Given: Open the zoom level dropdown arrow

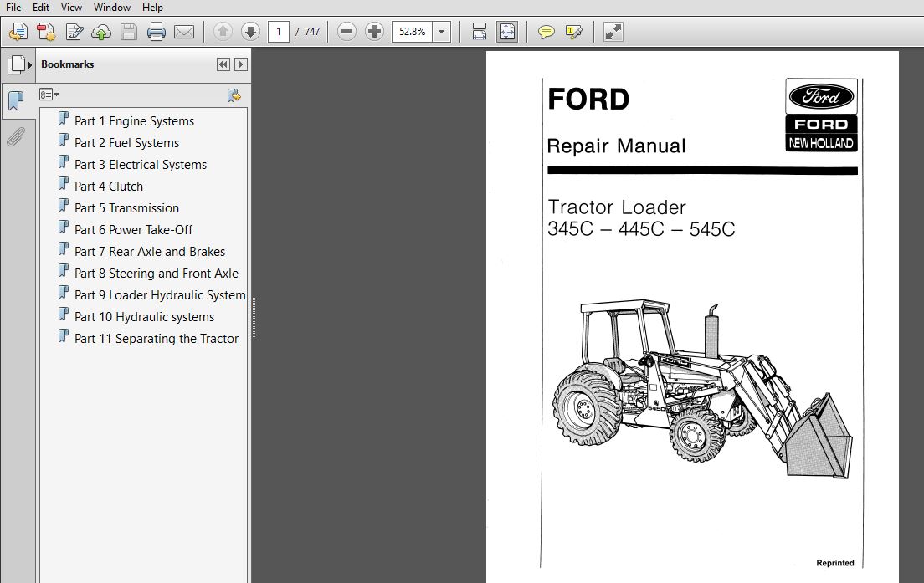Looking at the screenshot, I should 441,32.
